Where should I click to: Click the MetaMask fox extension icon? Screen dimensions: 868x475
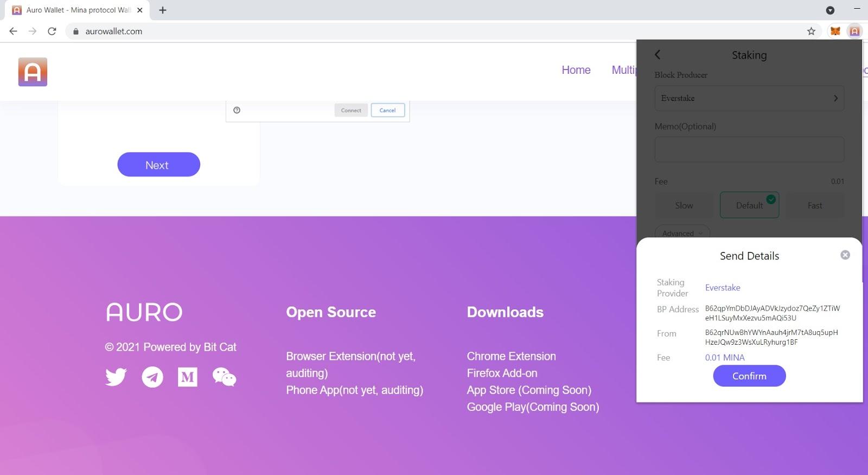[835, 31]
